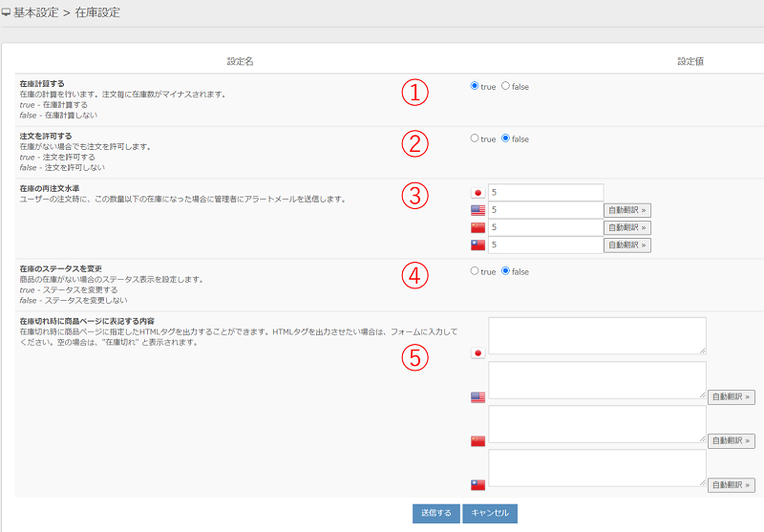Set 注文を許可する to true

point(475,138)
